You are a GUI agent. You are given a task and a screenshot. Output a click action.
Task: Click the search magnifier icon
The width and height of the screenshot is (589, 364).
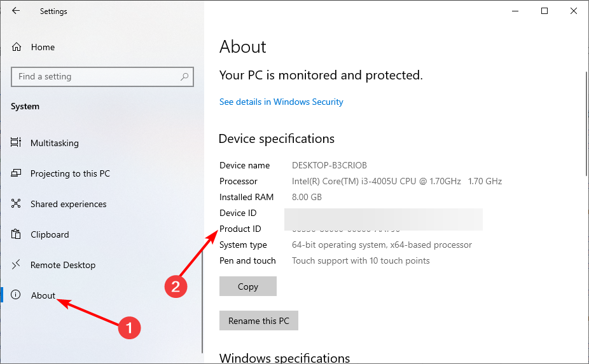[x=184, y=77]
